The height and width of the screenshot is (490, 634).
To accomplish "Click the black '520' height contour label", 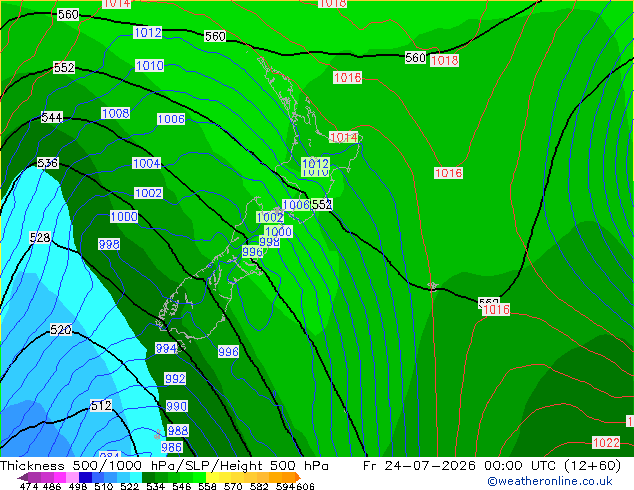I will click(x=61, y=329).
